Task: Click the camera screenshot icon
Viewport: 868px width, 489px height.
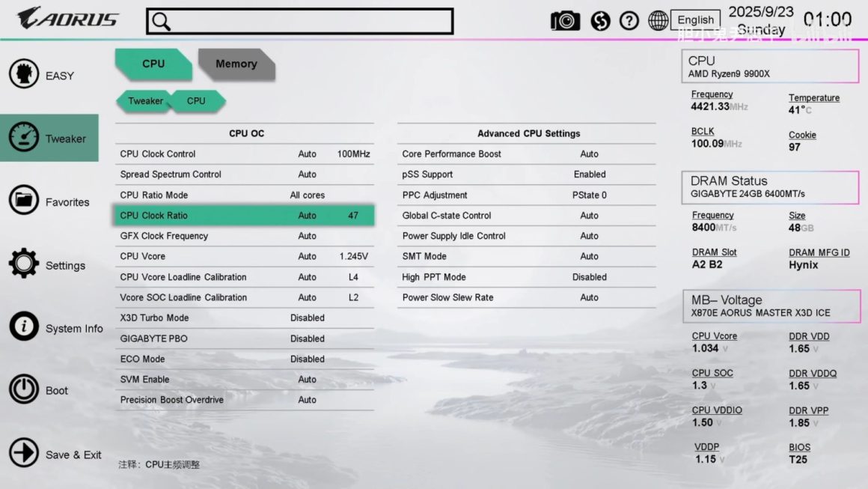Action: point(565,21)
